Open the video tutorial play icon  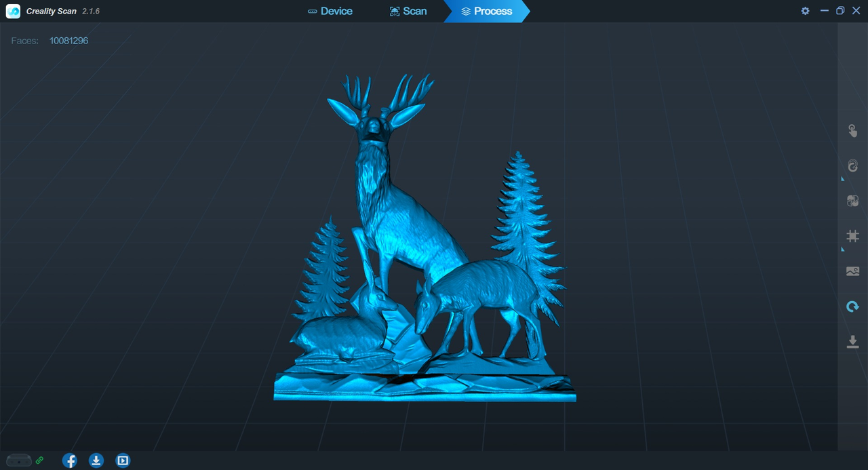[123, 461]
